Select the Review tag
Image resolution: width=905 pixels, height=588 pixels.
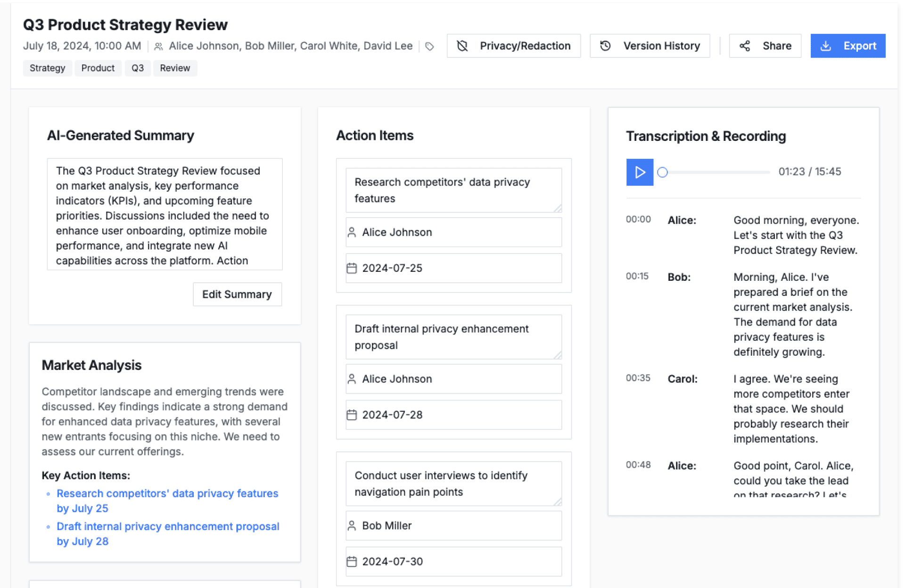(x=175, y=68)
